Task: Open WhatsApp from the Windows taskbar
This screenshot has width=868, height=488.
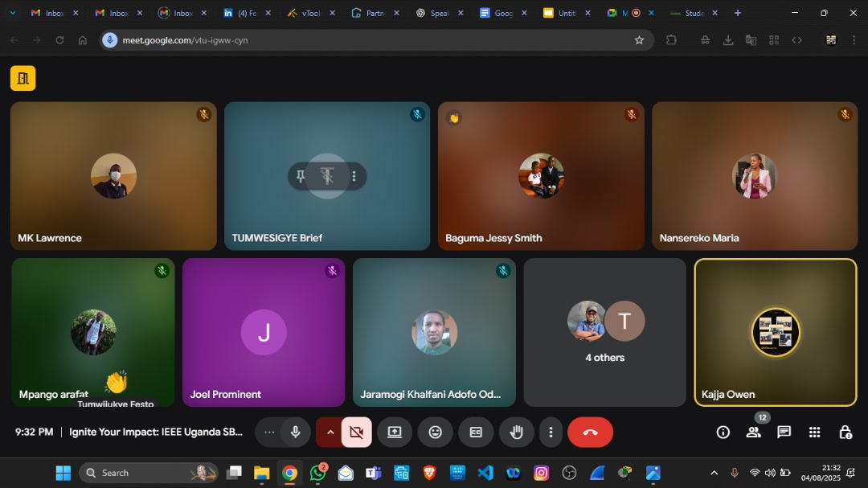Action: (x=318, y=473)
